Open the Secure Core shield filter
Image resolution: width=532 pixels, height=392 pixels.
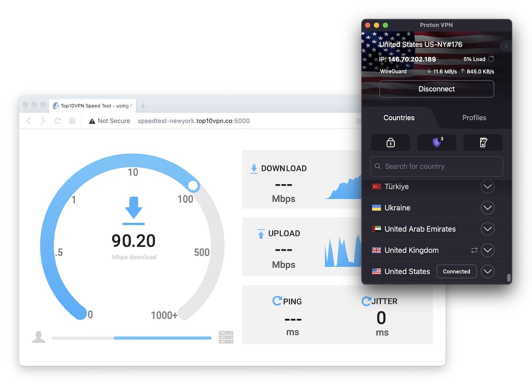[436, 142]
